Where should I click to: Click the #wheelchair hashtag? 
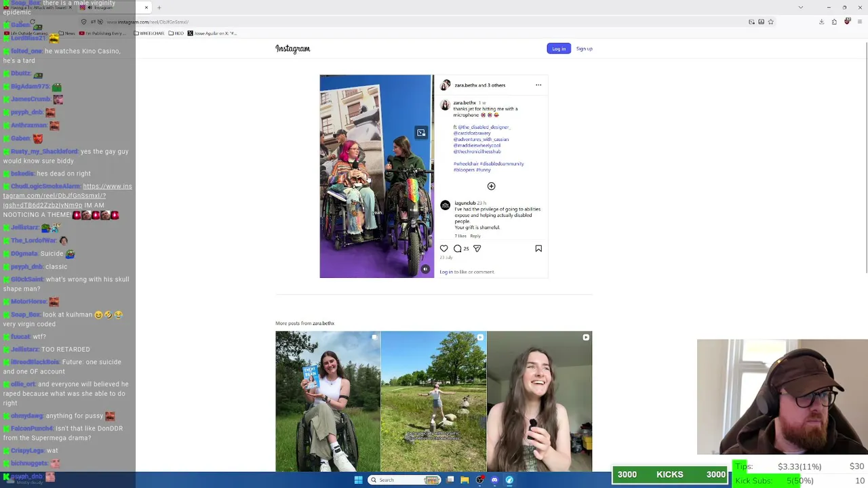466,164
